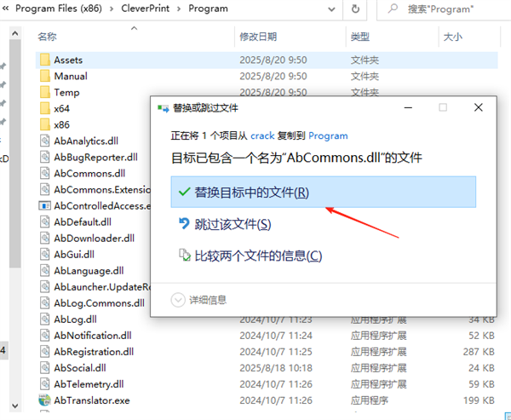The width and height of the screenshot is (511, 420).
Task: Click the refresh icon beside address bar
Action: pyautogui.click(x=355, y=9)
